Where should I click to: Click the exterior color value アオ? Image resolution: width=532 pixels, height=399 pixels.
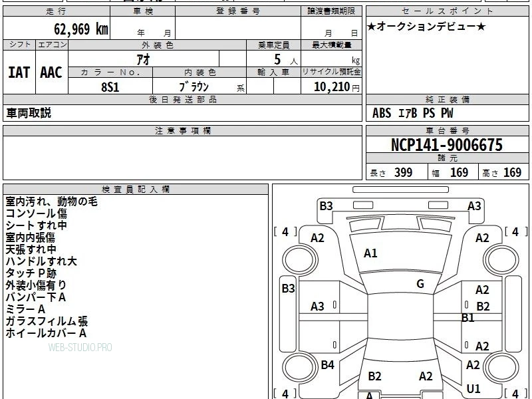pos(143,59)
